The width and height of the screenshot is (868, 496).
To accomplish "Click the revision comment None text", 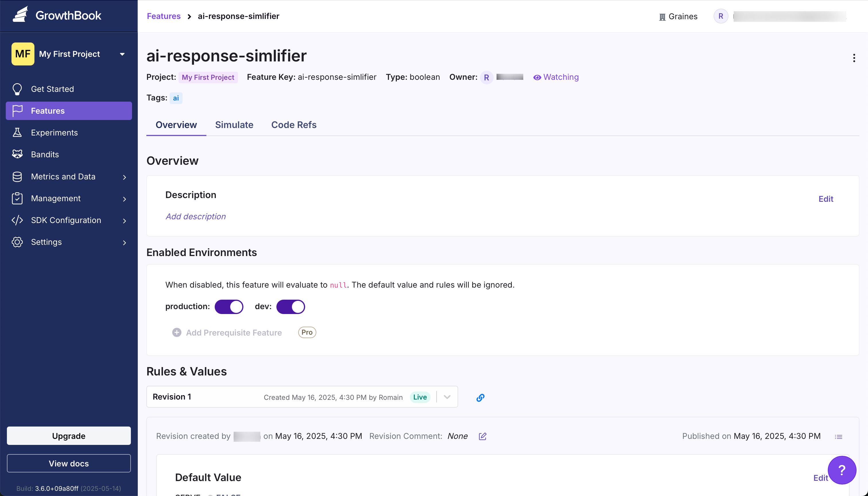I will [457, 436].
